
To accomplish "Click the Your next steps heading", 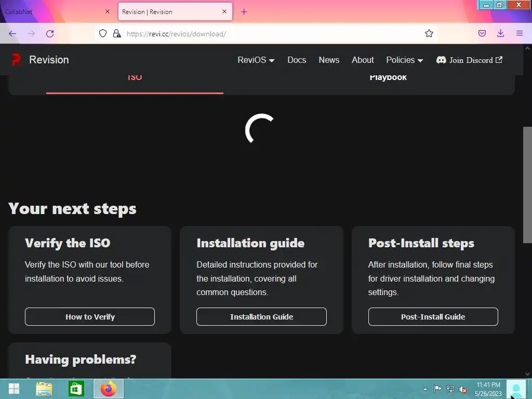I will coord(72,209).
